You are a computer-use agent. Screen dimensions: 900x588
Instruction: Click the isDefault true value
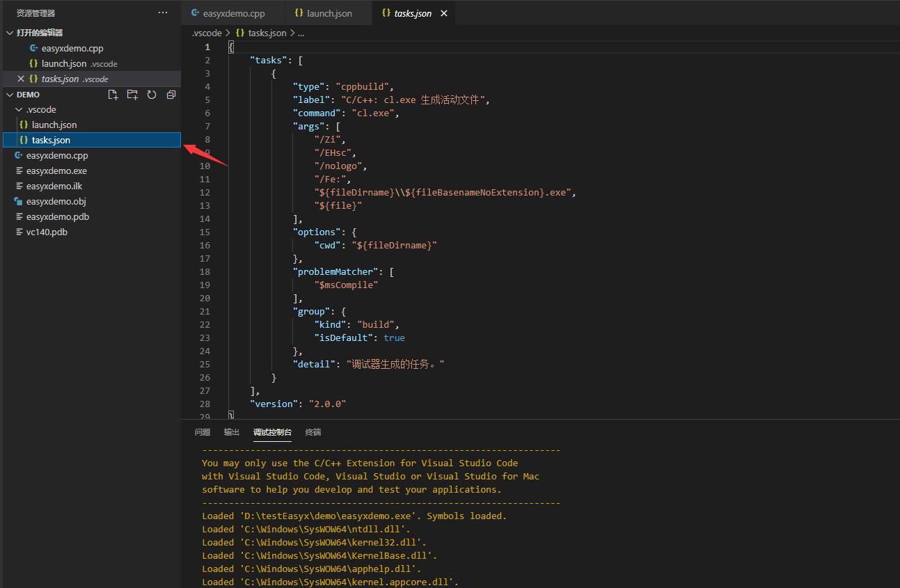394,337
